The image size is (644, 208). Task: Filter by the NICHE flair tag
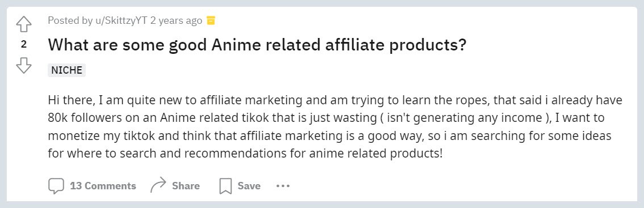point(66,70)
